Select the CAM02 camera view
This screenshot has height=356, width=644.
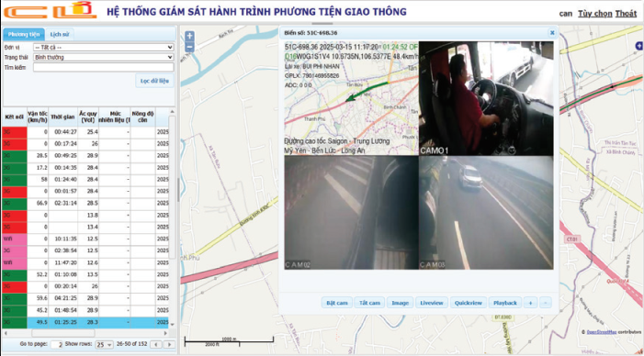click(x=351, y=213)
